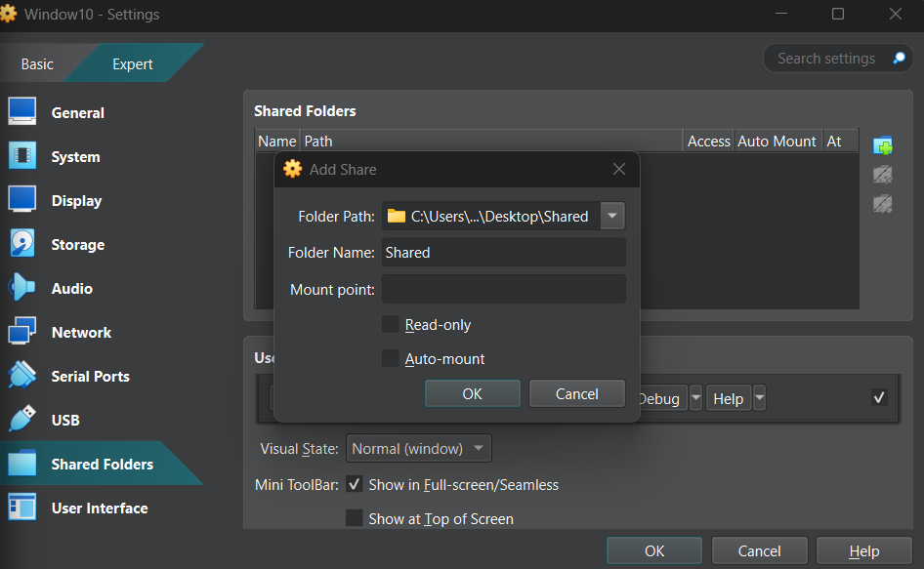
Task: Open the System settings page
Action: 75,157
